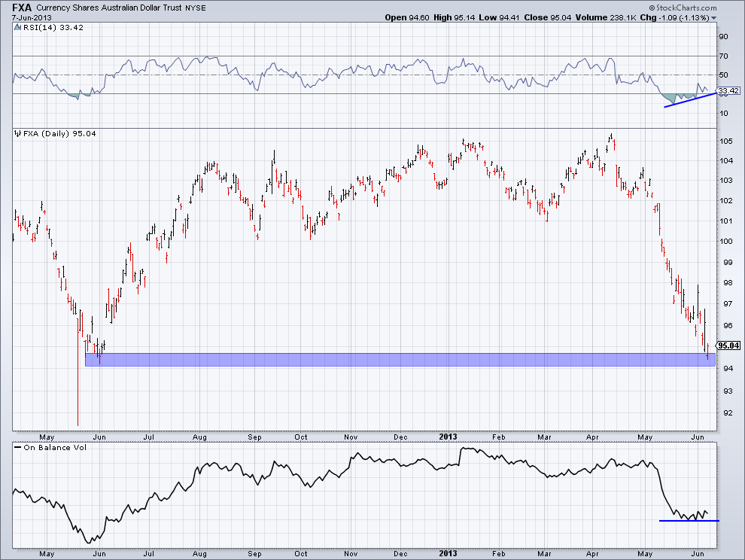Image resolution: width=745 pixels, height=560 pixels.
Task: Click the RSI(14) indicator legend icon
Action: (x=17, y=28)
